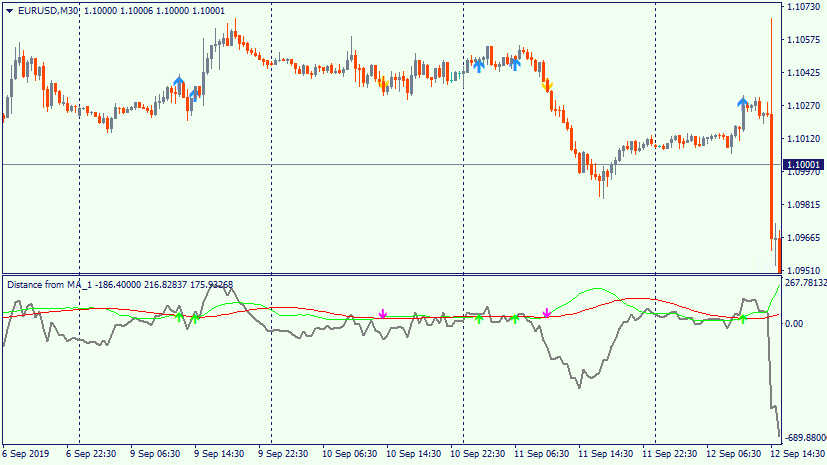This screenshot has height=465, width=827.
Task: Select the leftmost green up arrow in indicator
Action: [x=179, y=316]
